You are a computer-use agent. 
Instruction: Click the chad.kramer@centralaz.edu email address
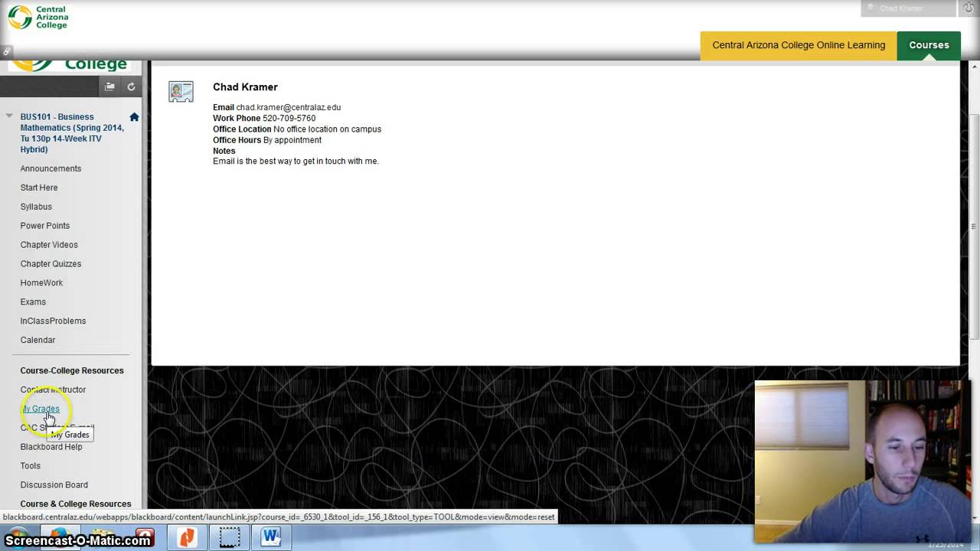tap(289, 108)
